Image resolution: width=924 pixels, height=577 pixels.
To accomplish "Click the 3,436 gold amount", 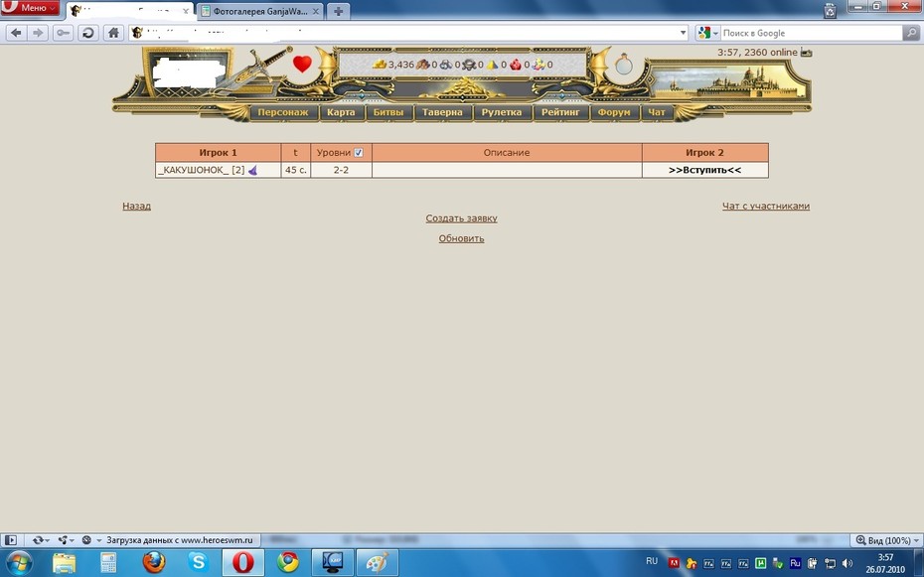I will tap(401, 65).
